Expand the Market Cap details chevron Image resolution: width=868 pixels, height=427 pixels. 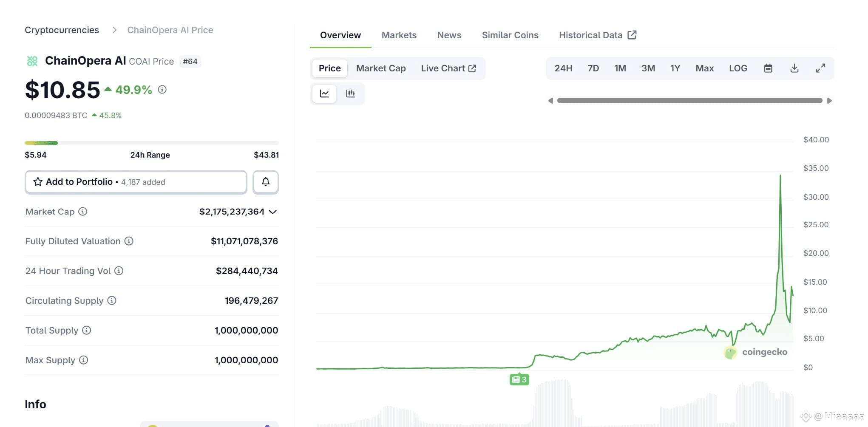click(x=273, y=212)
